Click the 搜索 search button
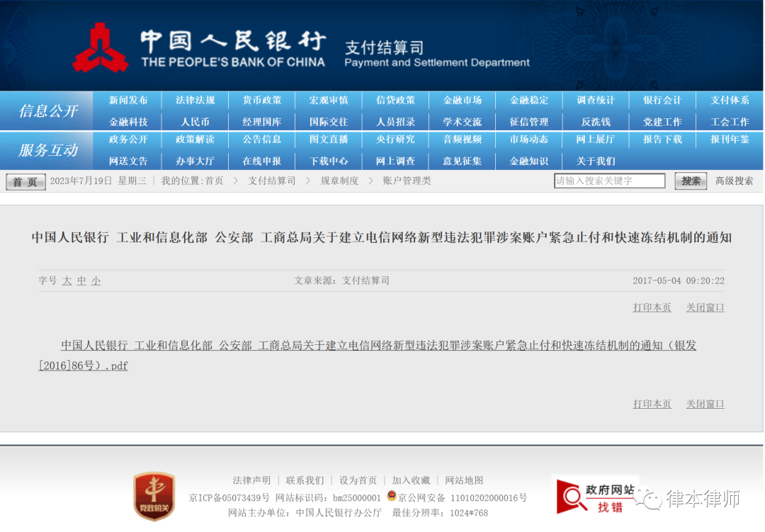Viewport: 765px width, 532px height. tap(689, 181)
